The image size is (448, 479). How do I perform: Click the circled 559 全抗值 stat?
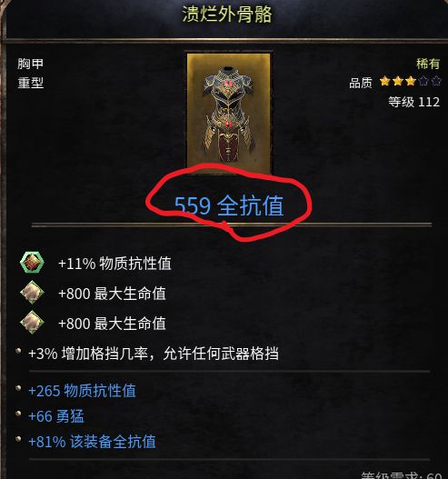[x=229, y=205]
